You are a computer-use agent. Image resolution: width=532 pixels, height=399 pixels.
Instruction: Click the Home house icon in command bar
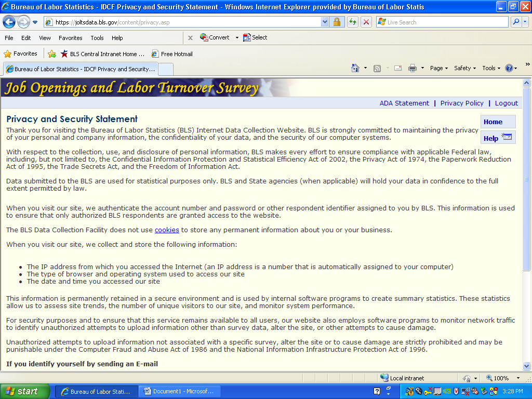coord(355,68)
